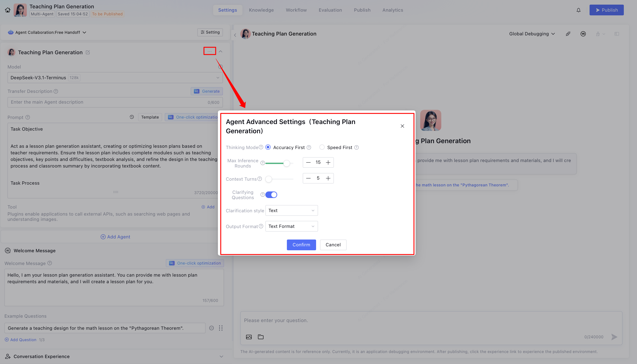Screen dimensions: 637x364
Task: Select the Accuracy First radio option
Action: pyautogui.click(x=268, y=147)
